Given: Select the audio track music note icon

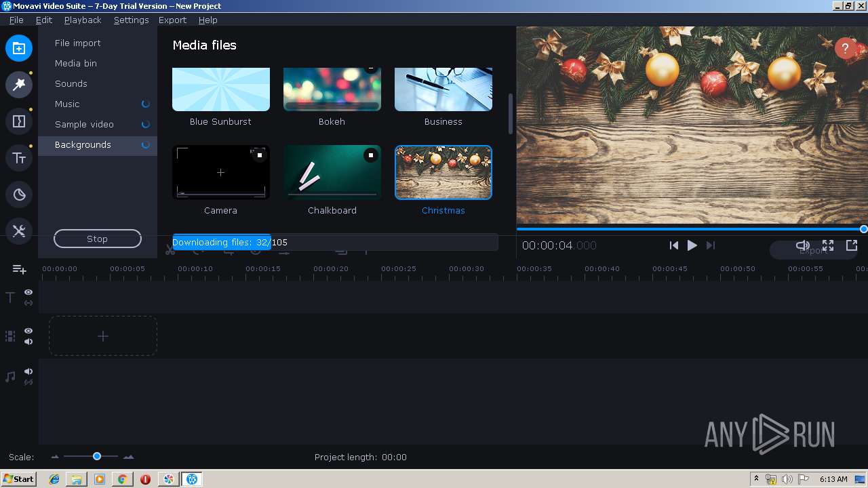Looking at the screenshot, I should pyautogui.click(x=10, y=377).
